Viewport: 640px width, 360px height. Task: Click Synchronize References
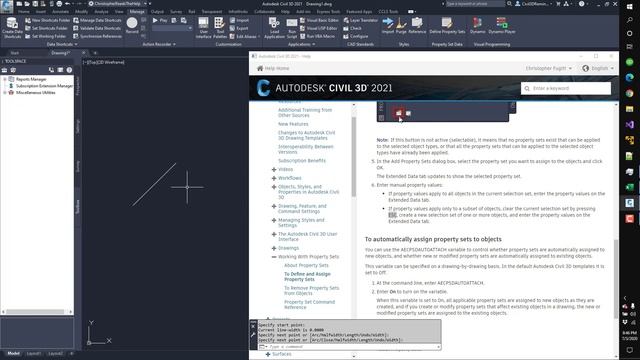tap(97, 36)
